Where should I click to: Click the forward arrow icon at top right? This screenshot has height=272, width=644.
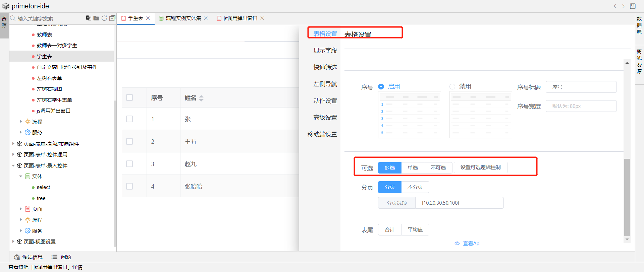(624, 6)
